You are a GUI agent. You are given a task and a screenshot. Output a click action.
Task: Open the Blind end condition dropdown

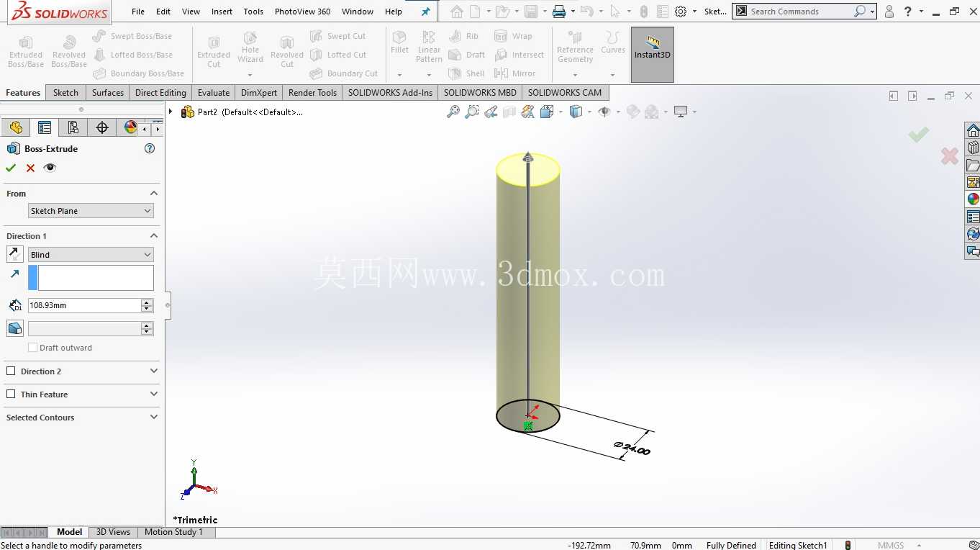pos(91,255)
